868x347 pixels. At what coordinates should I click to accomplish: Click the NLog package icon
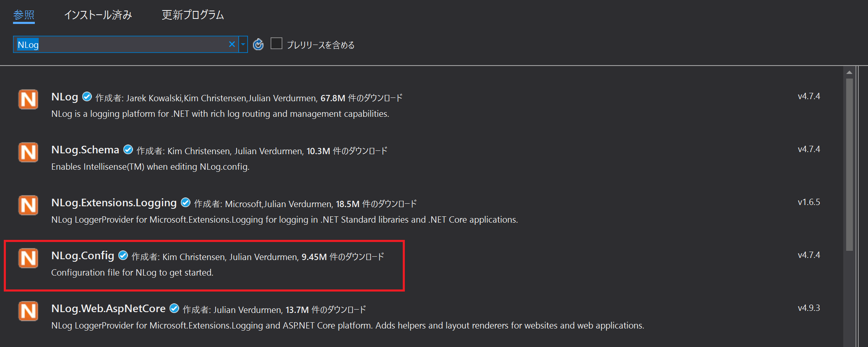point(28,100)
